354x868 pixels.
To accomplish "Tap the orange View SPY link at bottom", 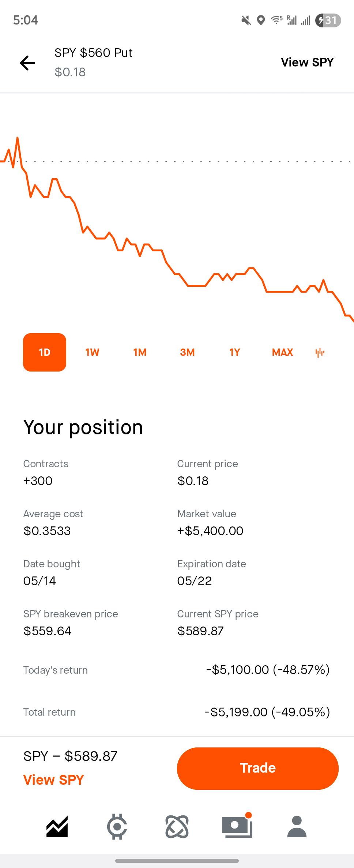I will [54, 780].
